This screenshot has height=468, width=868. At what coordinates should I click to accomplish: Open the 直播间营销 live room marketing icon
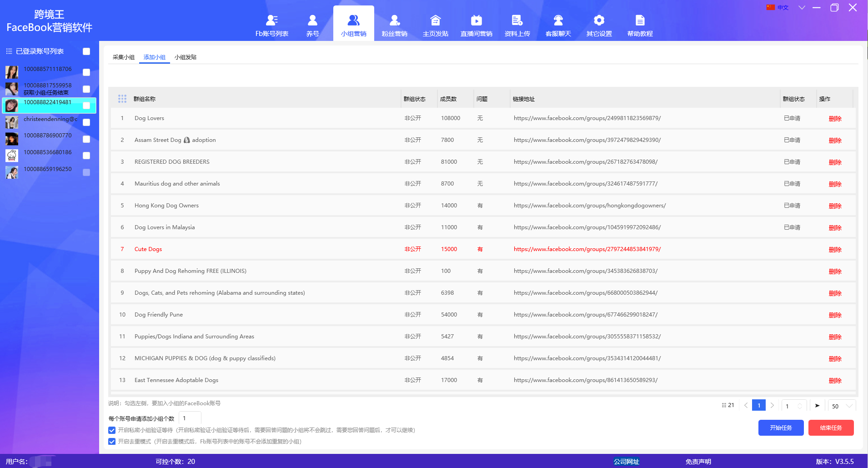coord(476,20)
